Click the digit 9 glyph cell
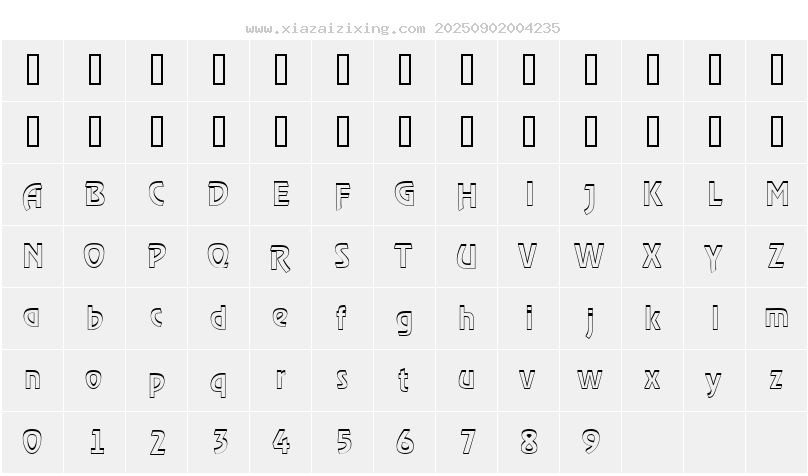 pos(591,443)
